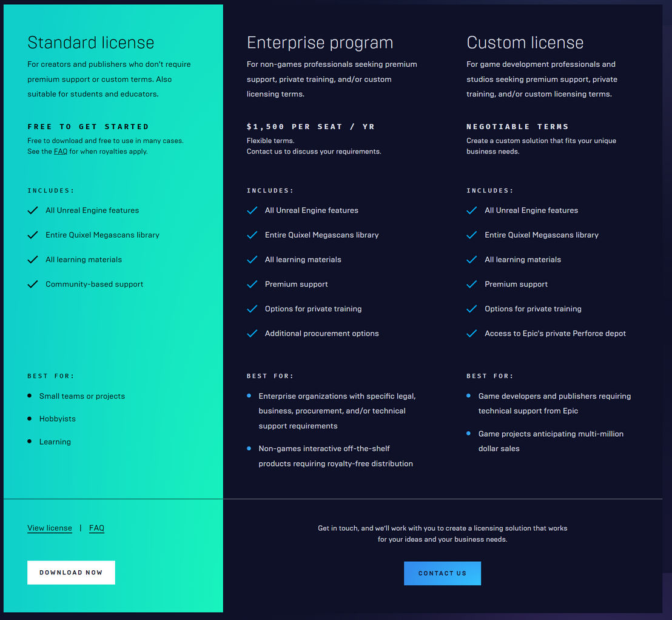The image size is (672, 620).
Task: Click the Hobbyists bullet point
Action: pyautogui.click(x=29, y=419)
